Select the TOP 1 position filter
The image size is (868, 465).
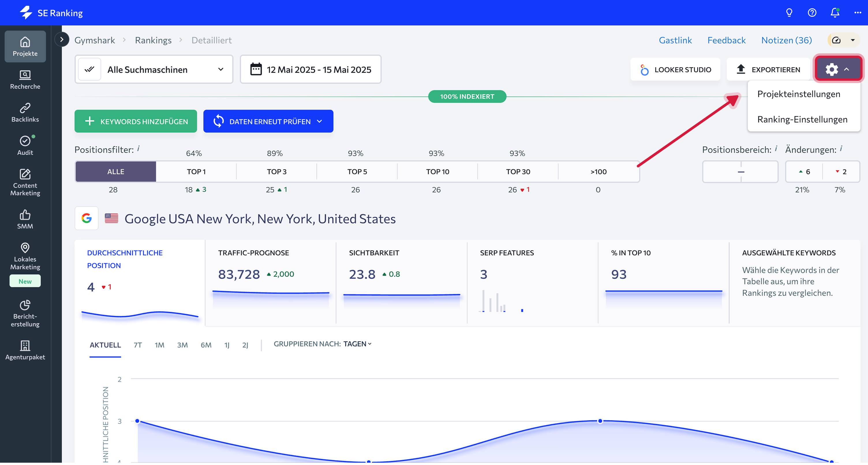click(x=196, y=172)
